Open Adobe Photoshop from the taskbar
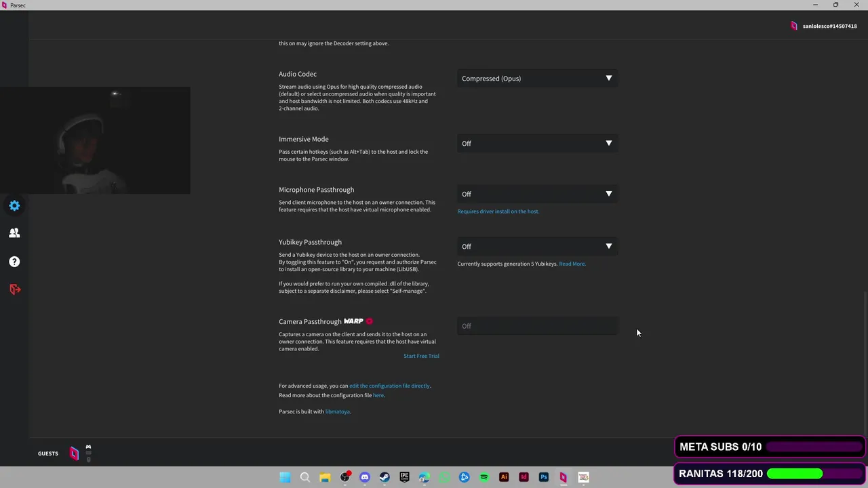868x488 pixels. coord(544,477)
